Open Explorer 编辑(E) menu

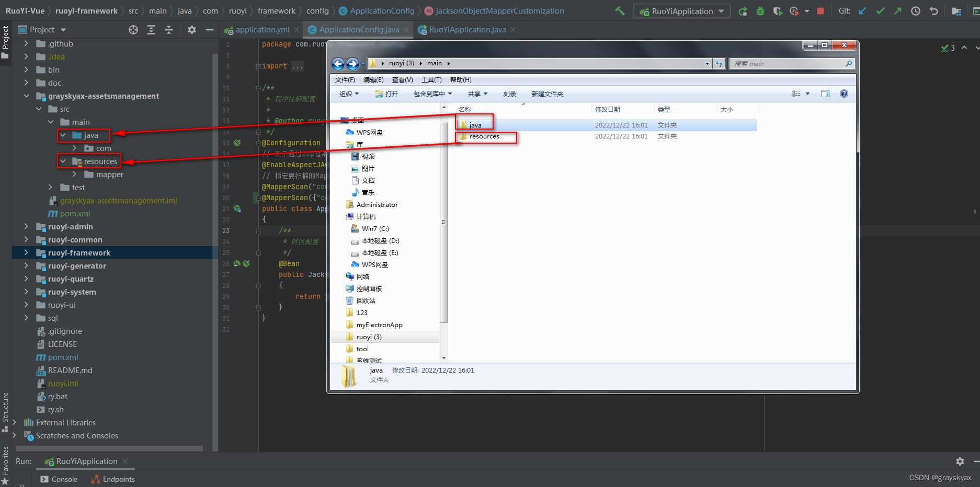tap(373, 80)
